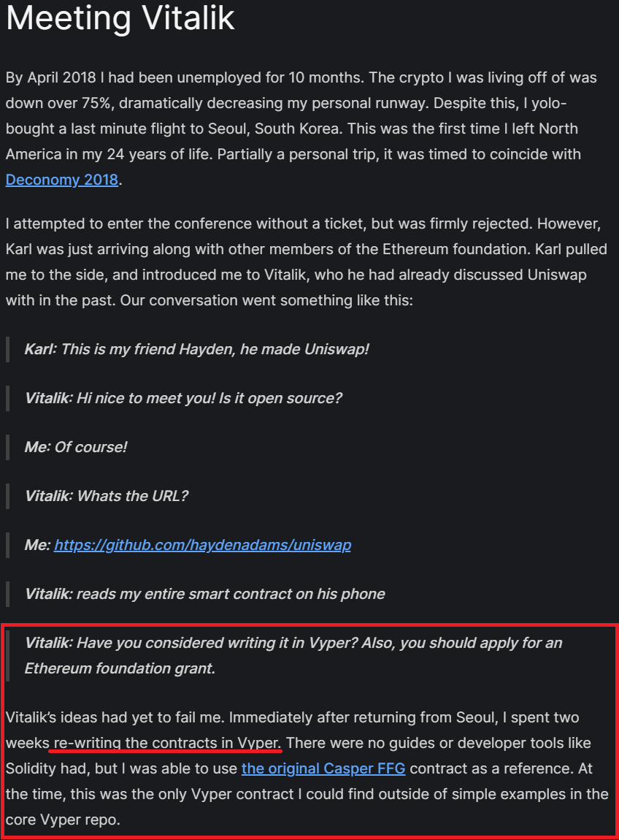Click the quote 'Whats the URL?'
619x840 pixels.
pos(107,495)
